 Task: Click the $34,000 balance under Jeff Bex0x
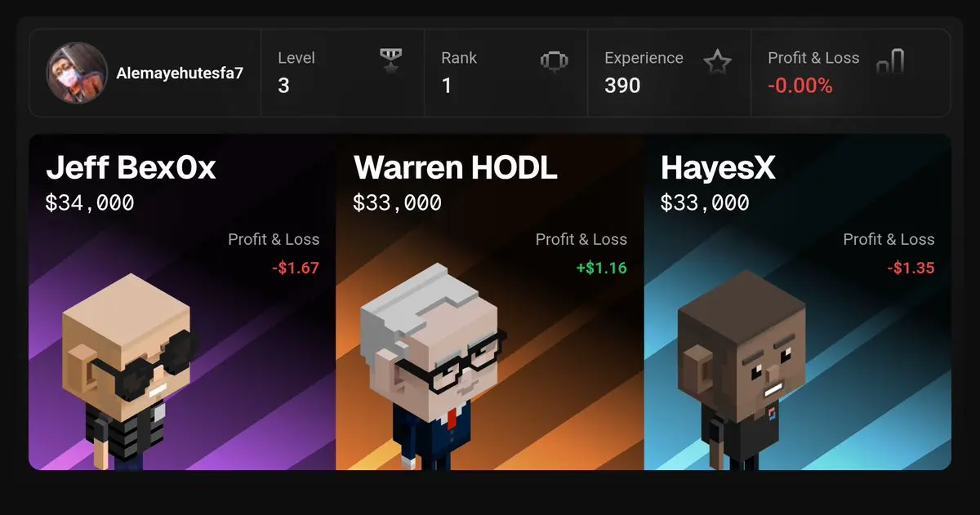tap(90, 202)
